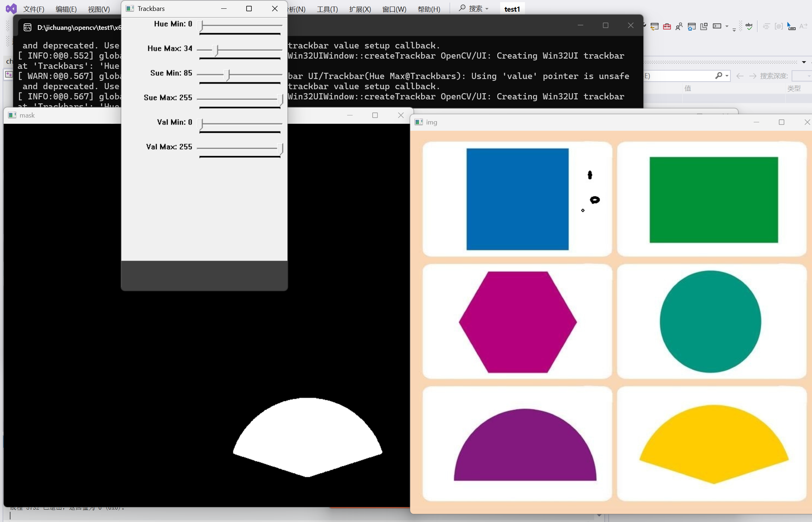Select the test1 solution name label
Screen dimensions: 812x522
point(512,9)
